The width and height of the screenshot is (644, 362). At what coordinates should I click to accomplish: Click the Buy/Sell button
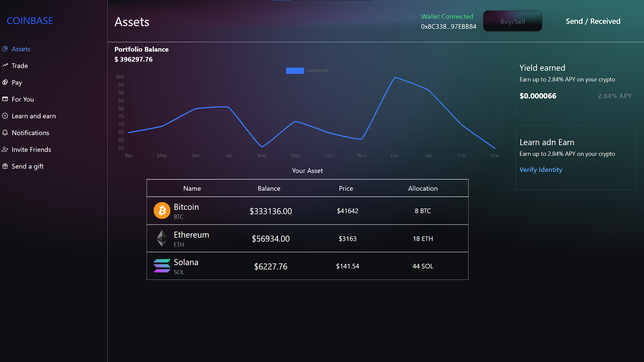(x=513, y=21)
